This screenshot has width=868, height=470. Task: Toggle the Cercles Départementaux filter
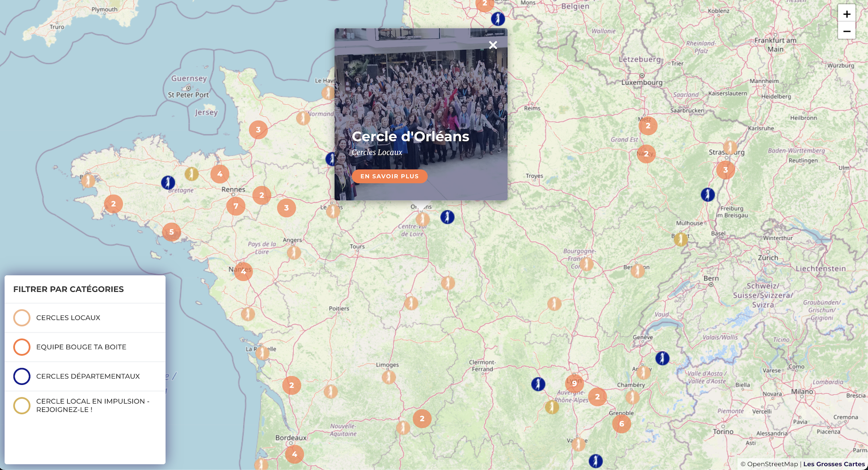coord(85,376)
